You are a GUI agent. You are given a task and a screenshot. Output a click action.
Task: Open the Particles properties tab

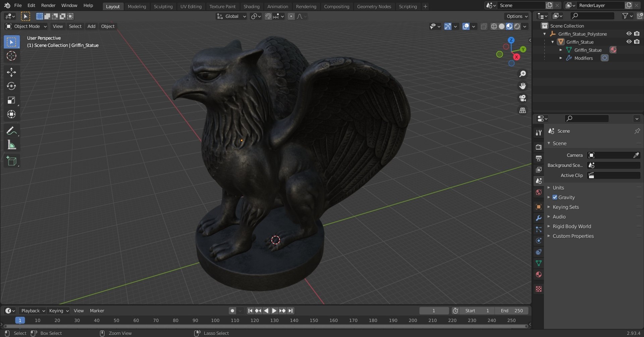539,230
